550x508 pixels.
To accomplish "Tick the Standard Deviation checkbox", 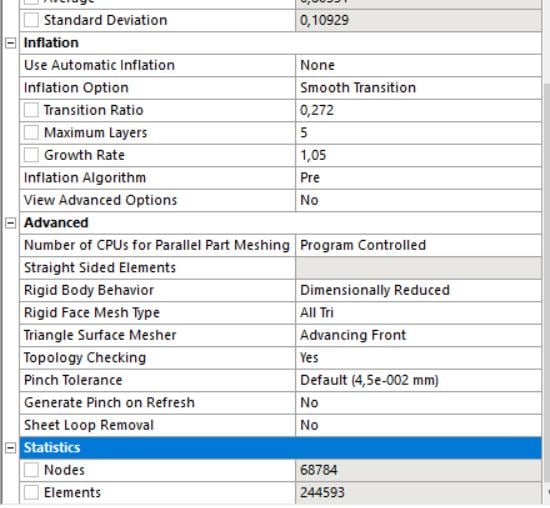I will coord(31,20).
